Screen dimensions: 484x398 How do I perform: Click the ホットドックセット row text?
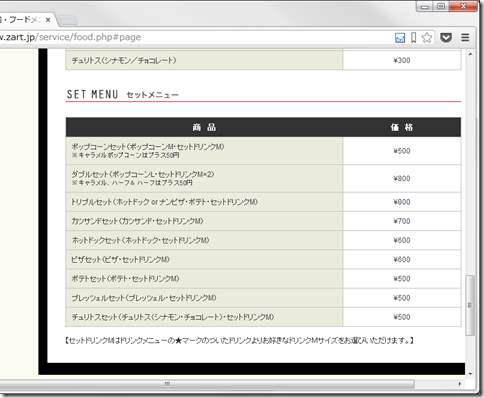coord(140,240)
